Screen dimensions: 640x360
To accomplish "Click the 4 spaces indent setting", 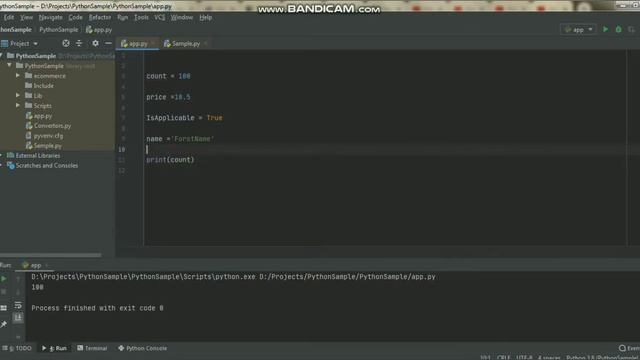I will [549, 357].
